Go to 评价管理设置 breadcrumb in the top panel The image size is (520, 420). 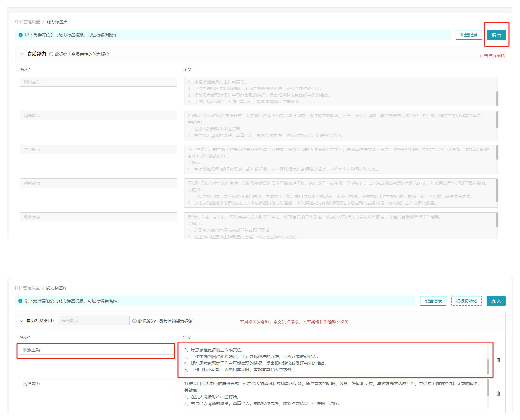(x=27, y=22)
